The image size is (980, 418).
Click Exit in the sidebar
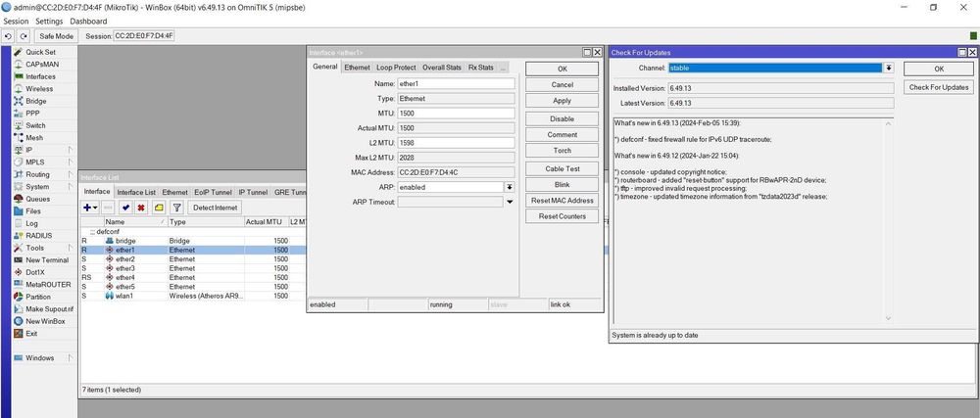31,334
